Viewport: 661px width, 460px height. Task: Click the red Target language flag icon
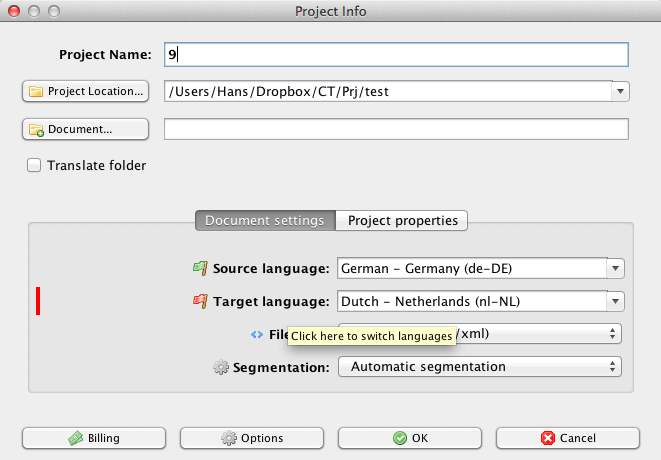(x=199, y=301)
